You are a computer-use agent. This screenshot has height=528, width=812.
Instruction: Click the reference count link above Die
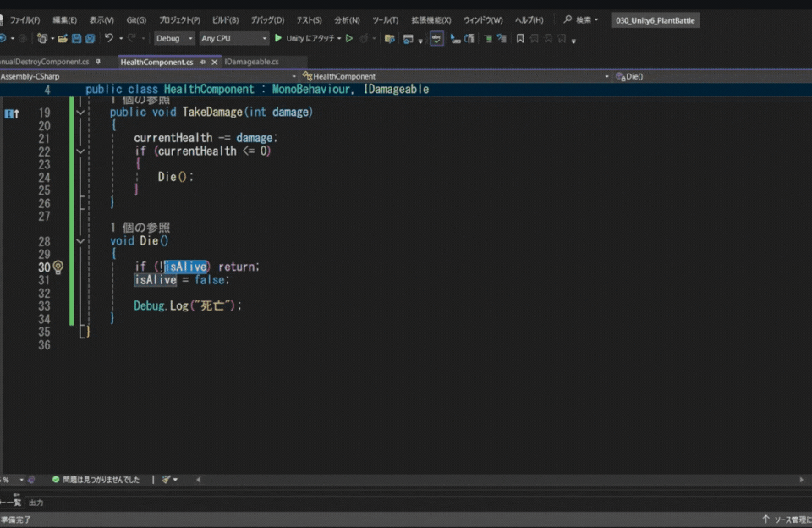tap(140, 228)
